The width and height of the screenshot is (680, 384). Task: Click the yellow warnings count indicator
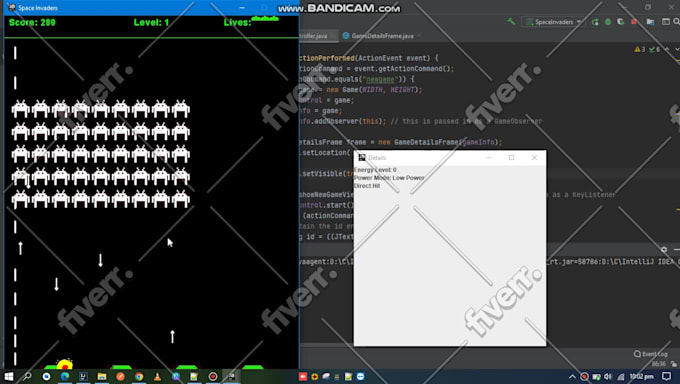coord(640,49)
